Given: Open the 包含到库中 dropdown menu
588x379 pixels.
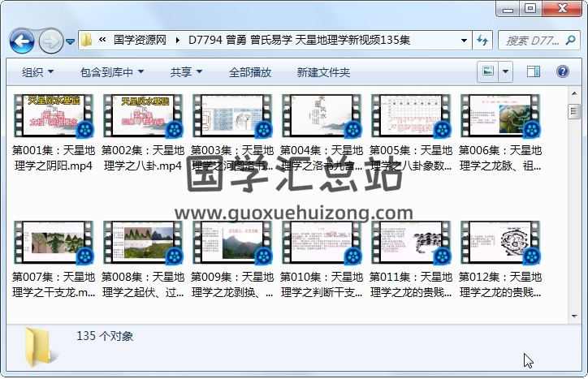Looking at the screenshot, I should 112,72.
